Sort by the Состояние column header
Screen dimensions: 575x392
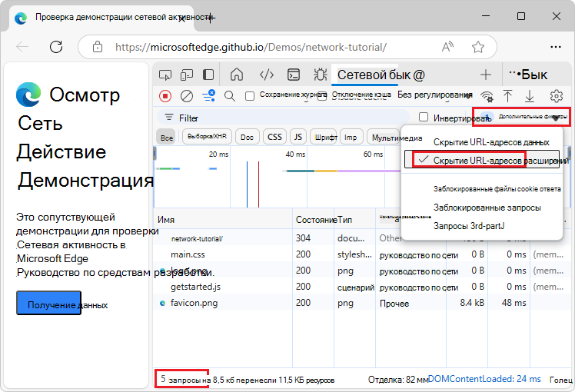(313, 220)
